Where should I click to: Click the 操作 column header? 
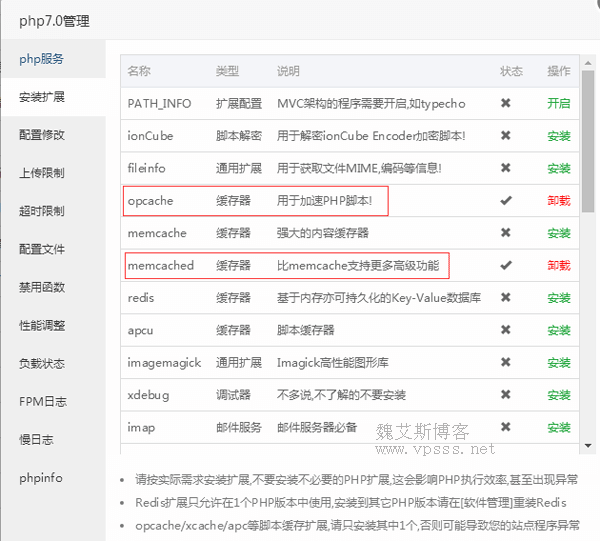(559, 71)
